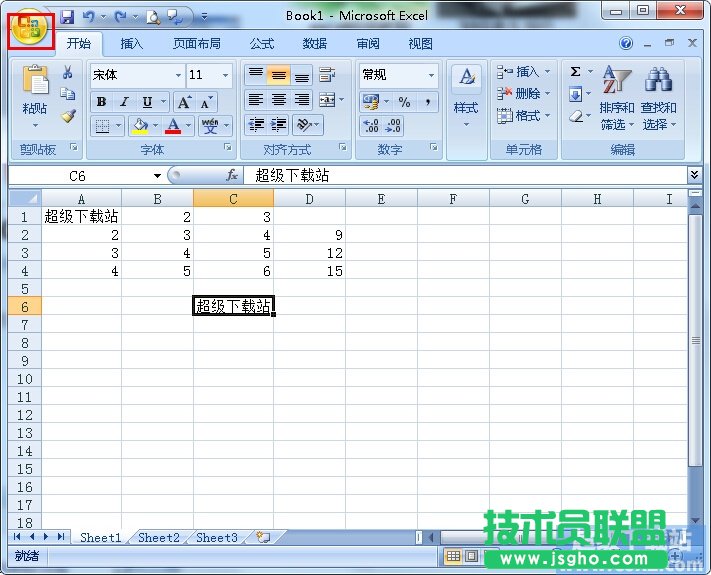The height and width of the screenshot is (575, 711).
Task: Increase indent in alignment group
Action: coord(279,124)
